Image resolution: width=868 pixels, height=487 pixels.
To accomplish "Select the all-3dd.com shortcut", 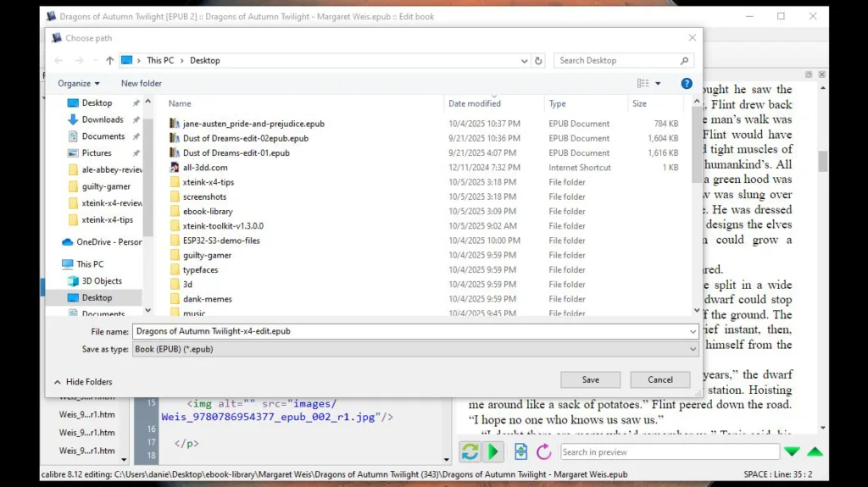I will pyautogui.click(x=205, y=167).
